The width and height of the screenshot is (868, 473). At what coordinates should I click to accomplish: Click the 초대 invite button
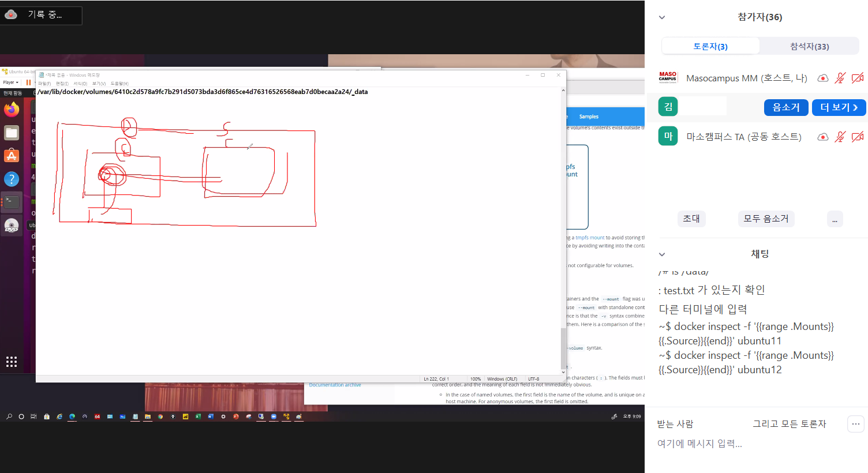tap(691, 219)
